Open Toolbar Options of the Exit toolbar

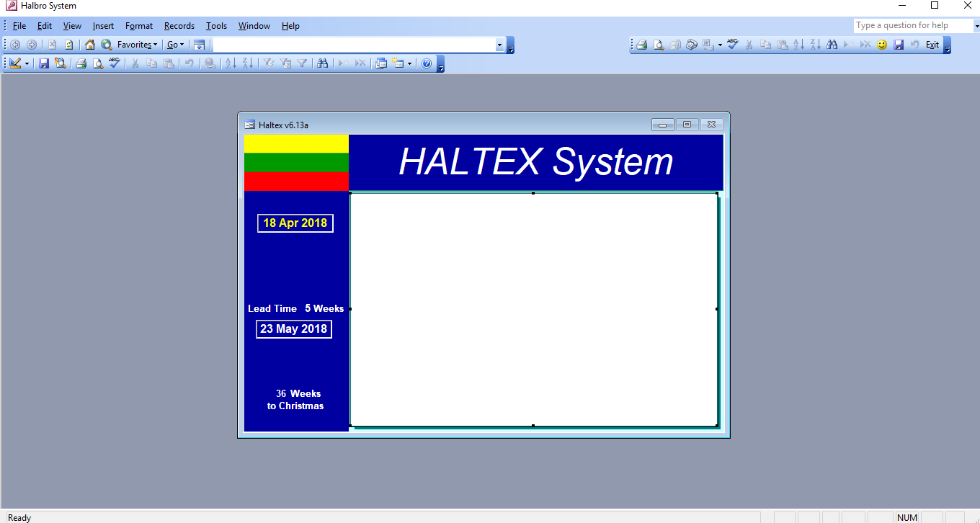pyautogui.click(x=947, y=45)
